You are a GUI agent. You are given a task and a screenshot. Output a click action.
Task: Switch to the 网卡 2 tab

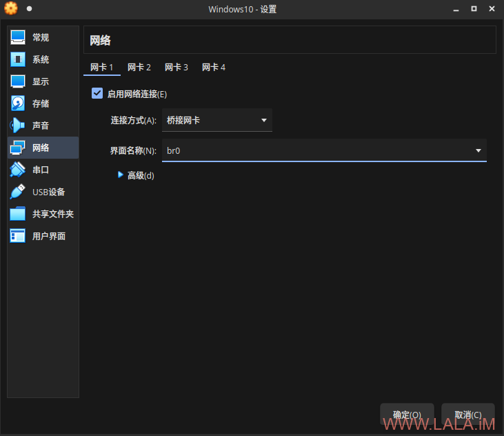pyautogui.click(x=139, y=67)
